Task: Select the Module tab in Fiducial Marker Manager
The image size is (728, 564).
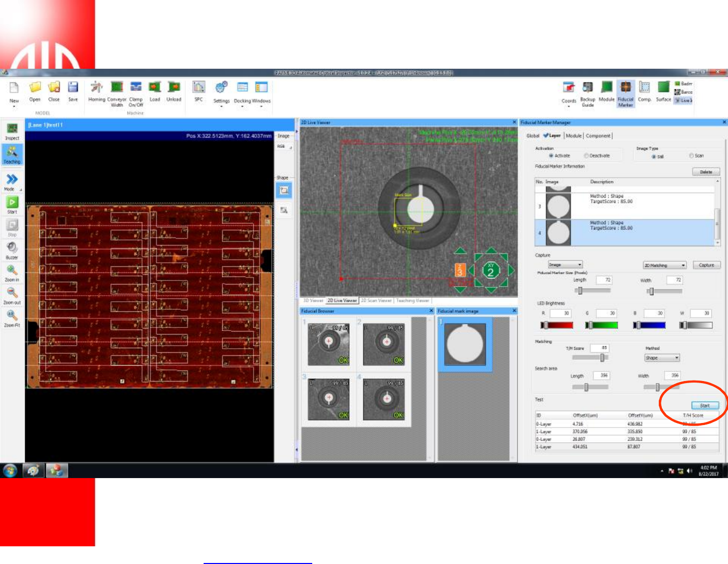Action: 573,136
